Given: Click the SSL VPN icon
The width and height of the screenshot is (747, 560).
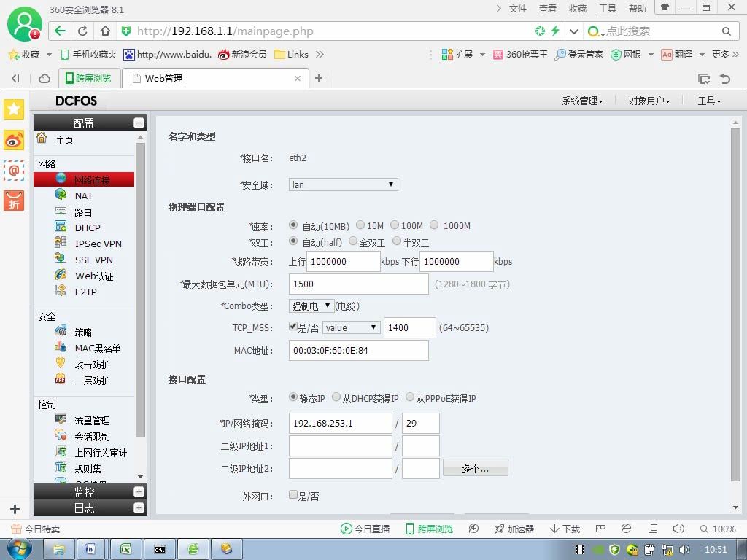Looking at the screenshot, I should point(61,259).
